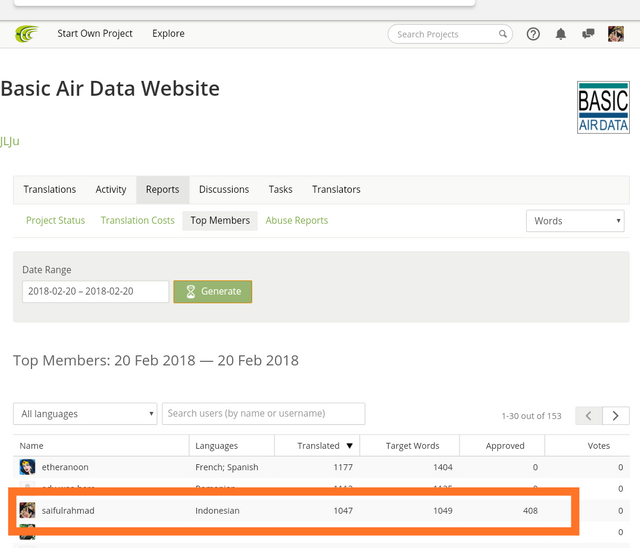640x548 pixels.
Task: Open the Discussions tab
Action: coord(224,190)
